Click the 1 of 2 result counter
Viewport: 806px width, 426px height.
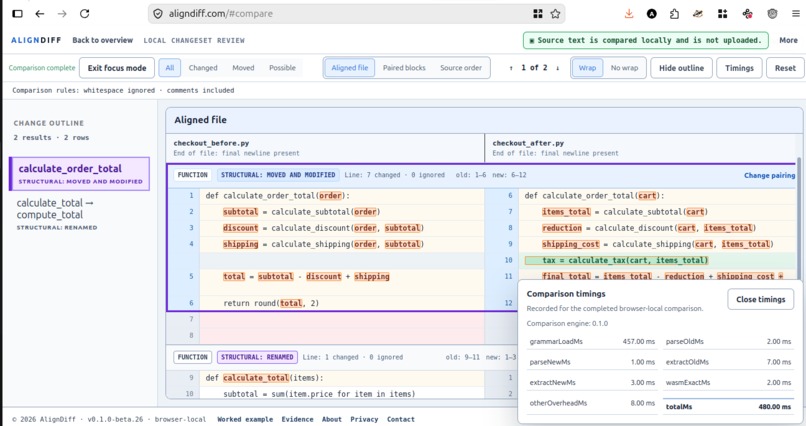534,68
